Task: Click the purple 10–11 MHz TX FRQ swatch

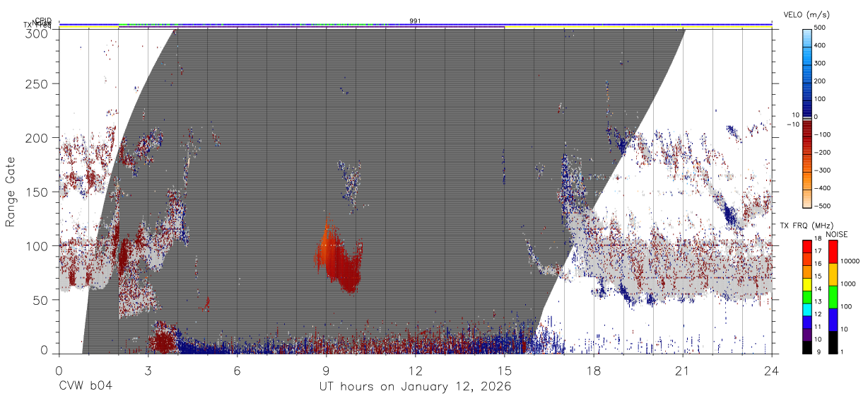Action: (x=807, y=333)
